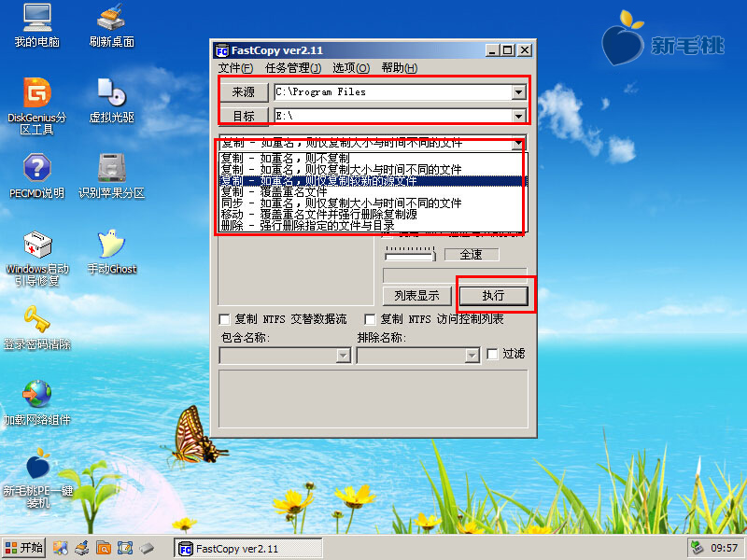Screen dimensions: 747x560
Task: Choose 复制 - 如重名，则仅复制较新的源文件 option
Action: click(372, 181)
